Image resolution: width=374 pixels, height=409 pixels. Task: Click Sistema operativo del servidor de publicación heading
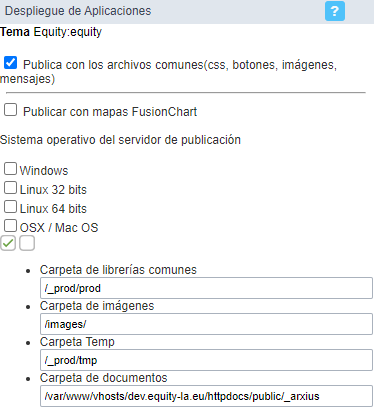coord(120,140)
